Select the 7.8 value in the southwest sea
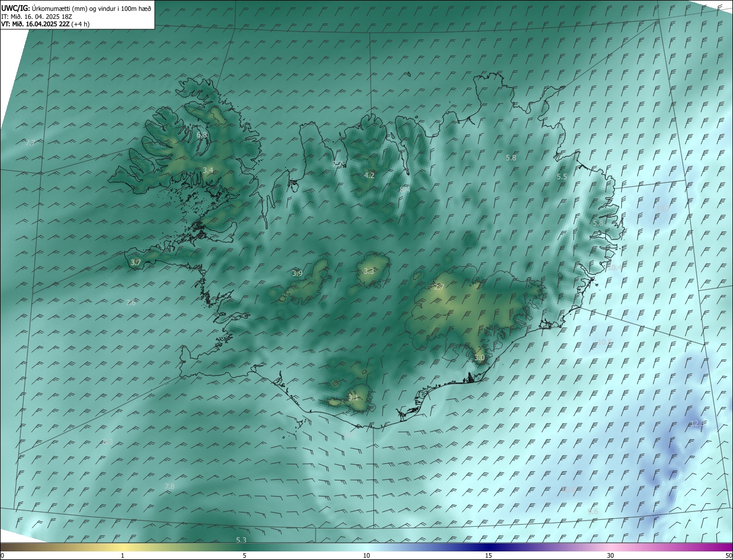 point(170,487)
